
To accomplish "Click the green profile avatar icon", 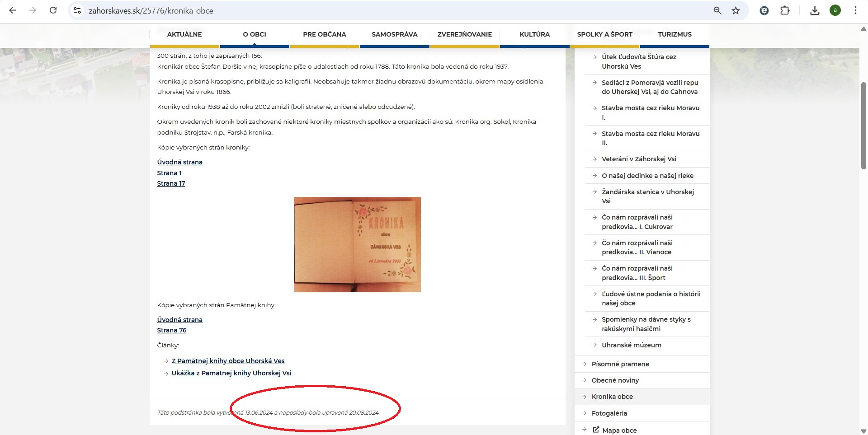I will [x=835, y=10].
